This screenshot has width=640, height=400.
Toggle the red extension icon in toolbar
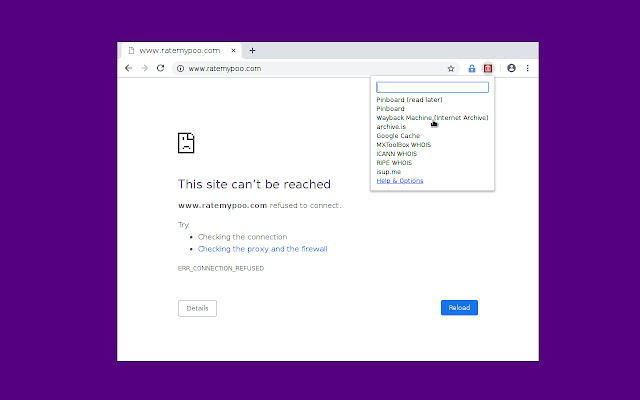(x=488, y=69)
